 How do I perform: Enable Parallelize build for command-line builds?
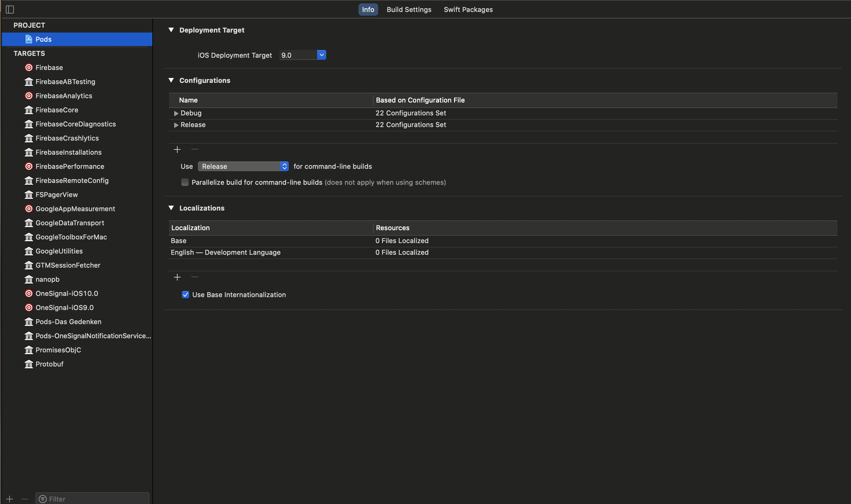[x=185, y=182]
